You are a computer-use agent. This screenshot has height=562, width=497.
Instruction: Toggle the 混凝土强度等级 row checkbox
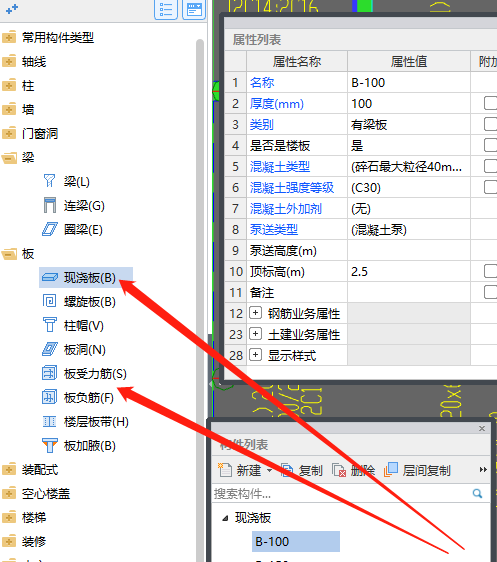click(491, 187)
